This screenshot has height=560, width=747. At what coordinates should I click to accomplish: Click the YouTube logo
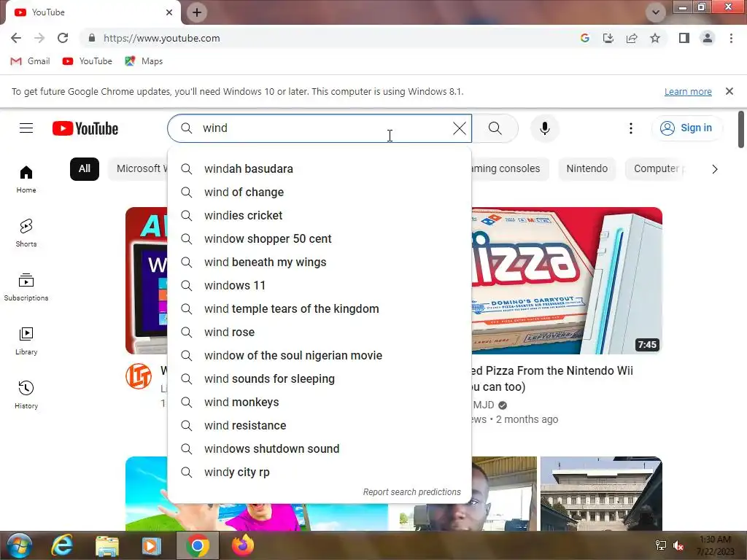85,128
